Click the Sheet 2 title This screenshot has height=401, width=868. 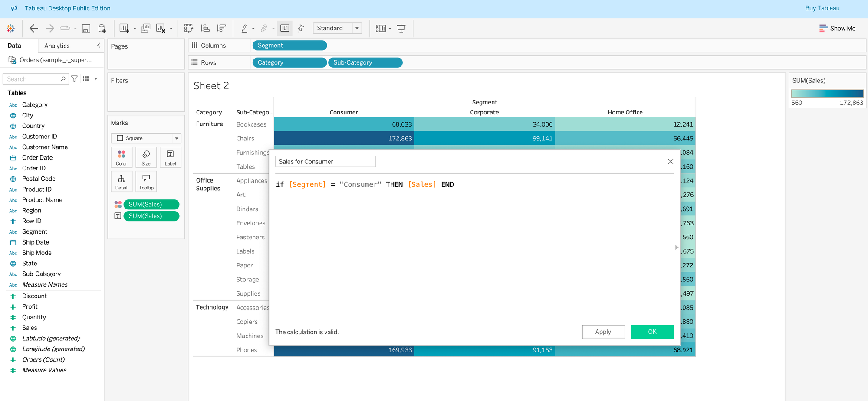tap(211, 86)
